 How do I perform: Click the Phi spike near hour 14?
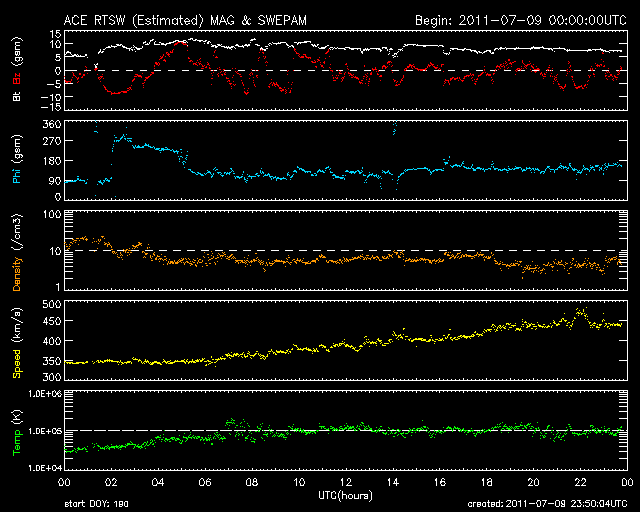394,127
